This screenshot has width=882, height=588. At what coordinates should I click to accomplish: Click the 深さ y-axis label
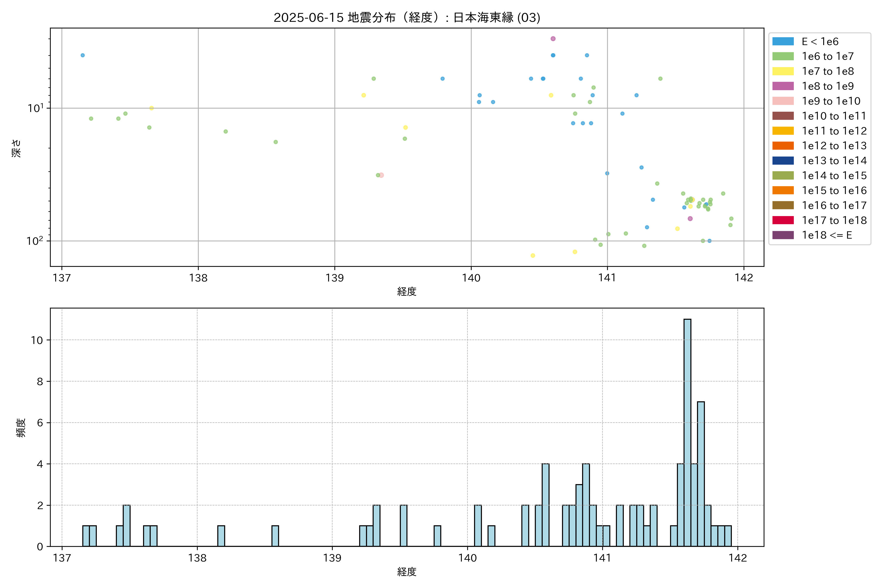(16, 148)
